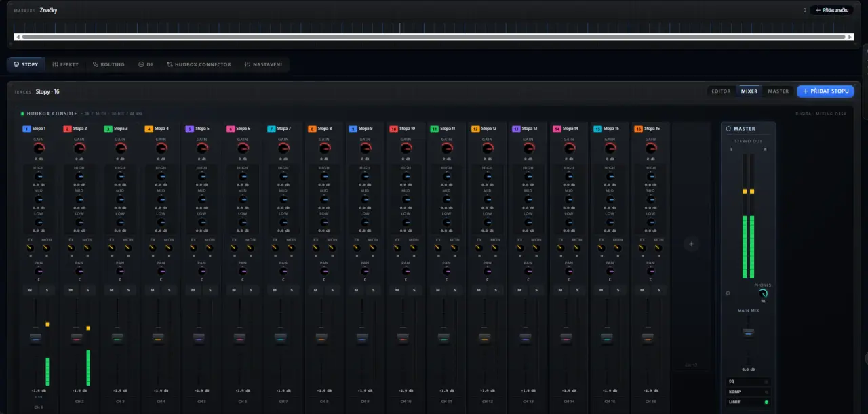Click the shield icon beside MASTER title

728,129
